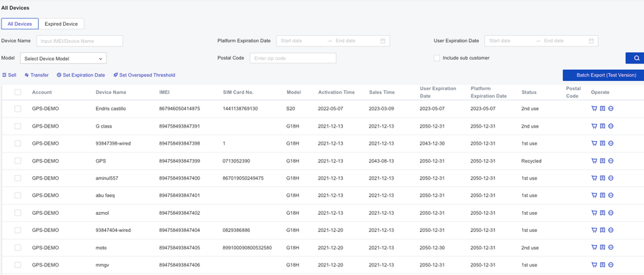
Task: Click SIM number 899100090800532580
Action: pos(248,248)
